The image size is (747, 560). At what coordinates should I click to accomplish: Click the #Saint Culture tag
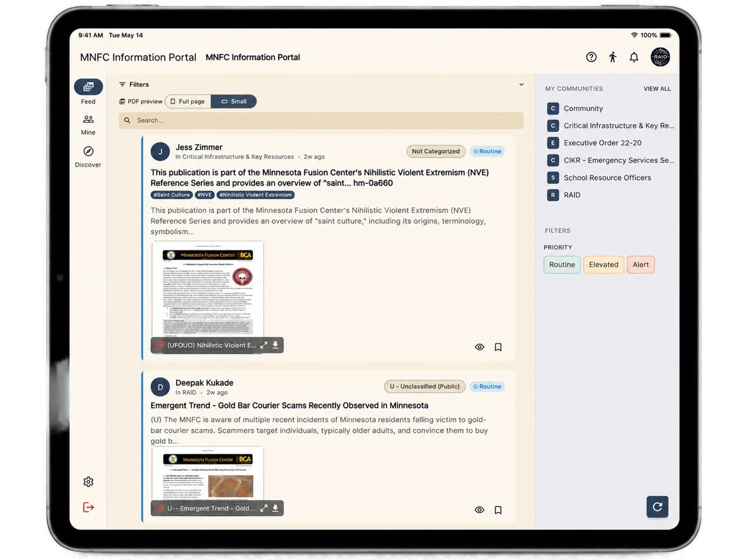[x=172, y=195]
